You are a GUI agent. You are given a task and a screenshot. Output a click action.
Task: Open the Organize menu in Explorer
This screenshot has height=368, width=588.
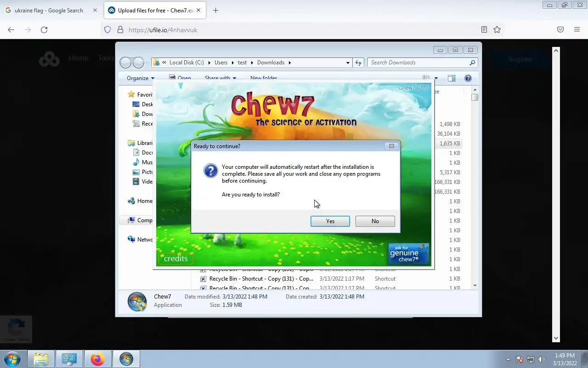[141, 78]
